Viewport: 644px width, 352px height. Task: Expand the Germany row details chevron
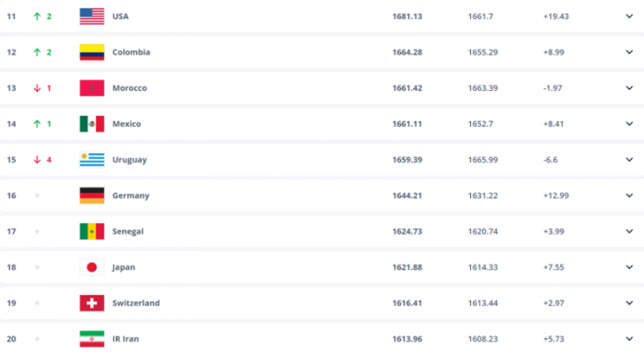pos(629,195)
